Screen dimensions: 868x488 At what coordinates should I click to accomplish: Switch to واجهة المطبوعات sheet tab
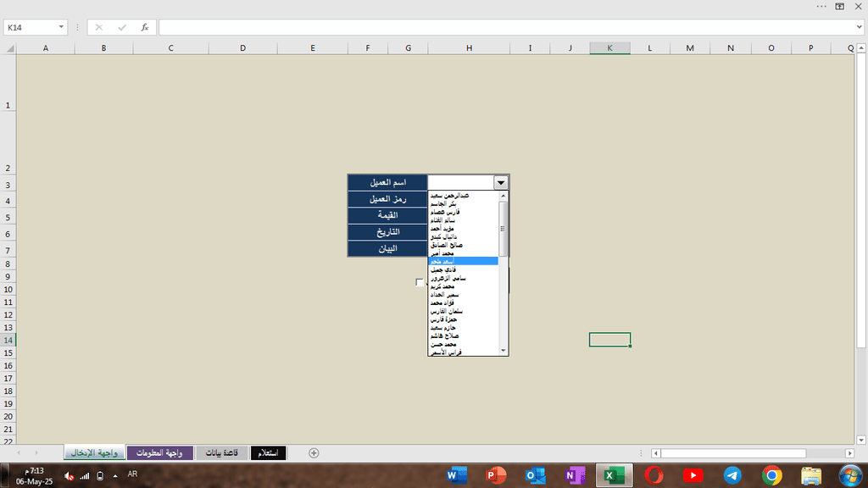159,453
